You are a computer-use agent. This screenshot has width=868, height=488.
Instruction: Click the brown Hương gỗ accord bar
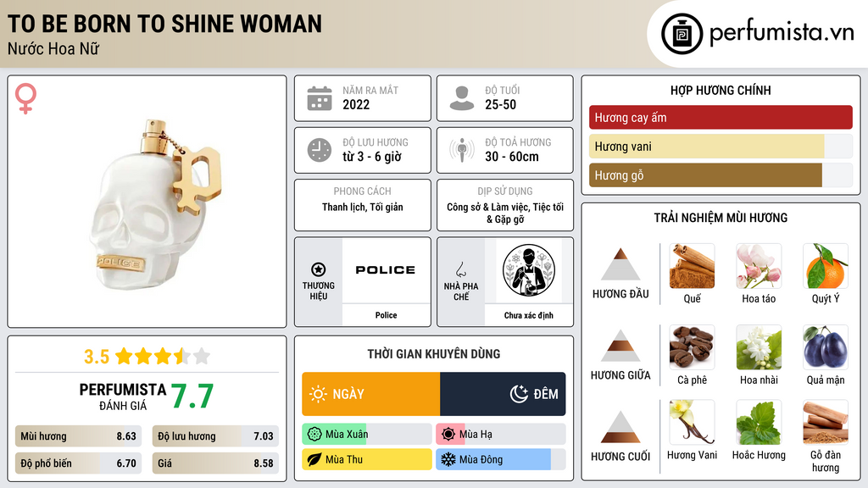click(721, 175)
